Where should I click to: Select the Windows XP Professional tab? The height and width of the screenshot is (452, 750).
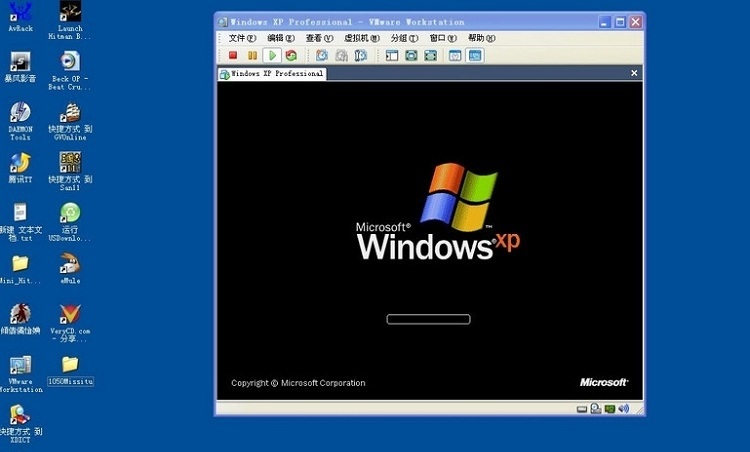[272, 73]
